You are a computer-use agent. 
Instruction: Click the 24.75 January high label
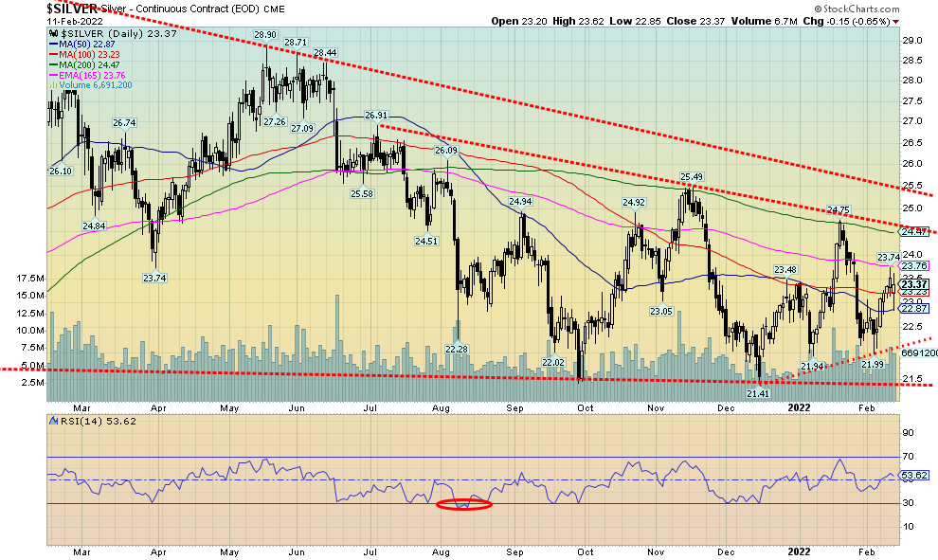(x=839, y=210)
